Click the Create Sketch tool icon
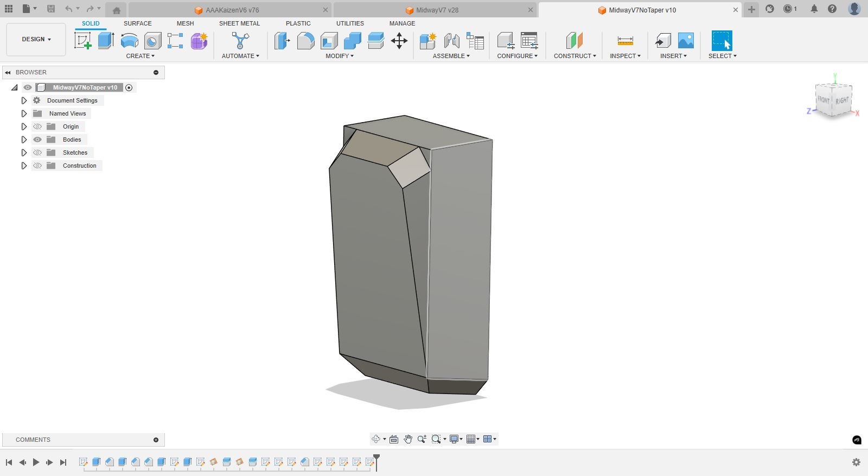 [x=82, y=41]
